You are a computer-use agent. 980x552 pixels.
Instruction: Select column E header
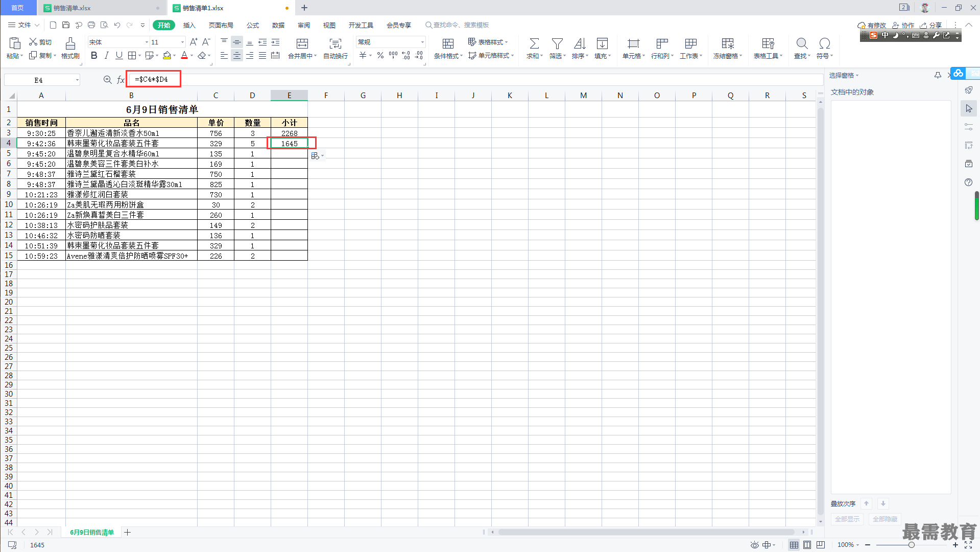(x=289, y=96)
